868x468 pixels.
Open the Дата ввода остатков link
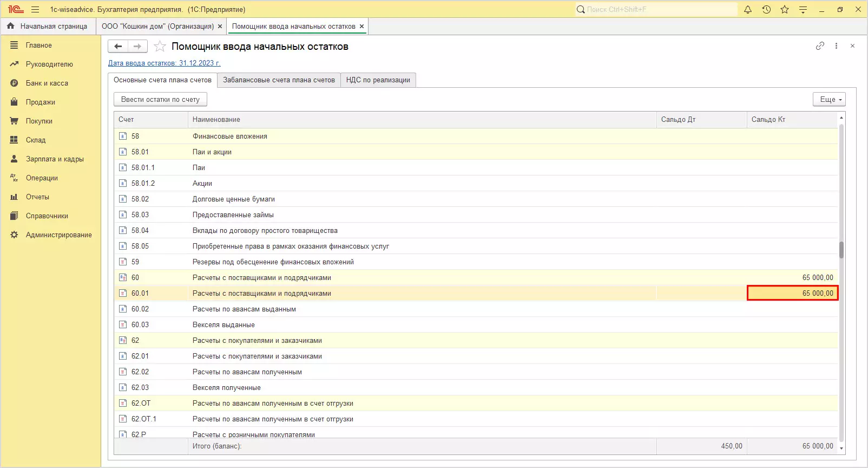click(x=164, y=63)
